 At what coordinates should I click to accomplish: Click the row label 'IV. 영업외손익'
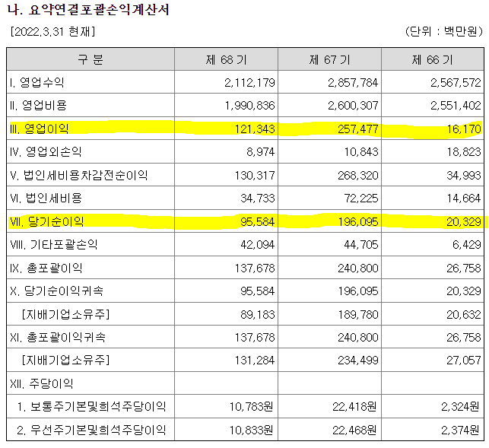point(46,151)
